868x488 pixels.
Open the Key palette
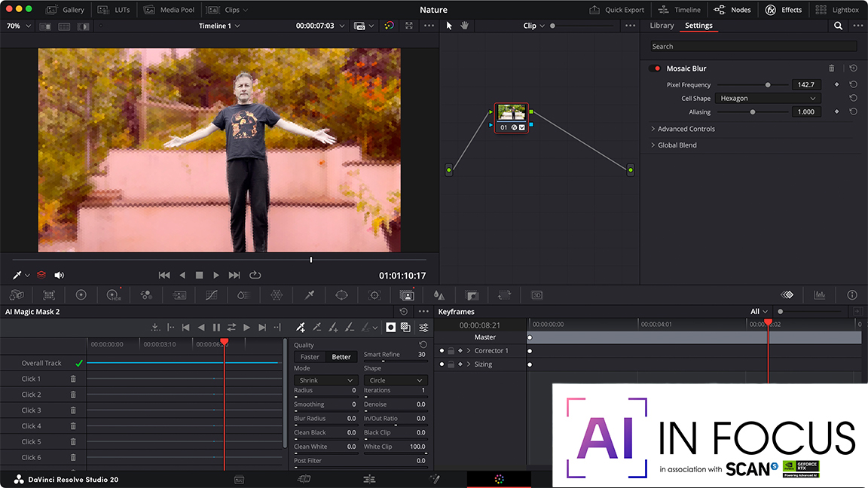(472, 295)
